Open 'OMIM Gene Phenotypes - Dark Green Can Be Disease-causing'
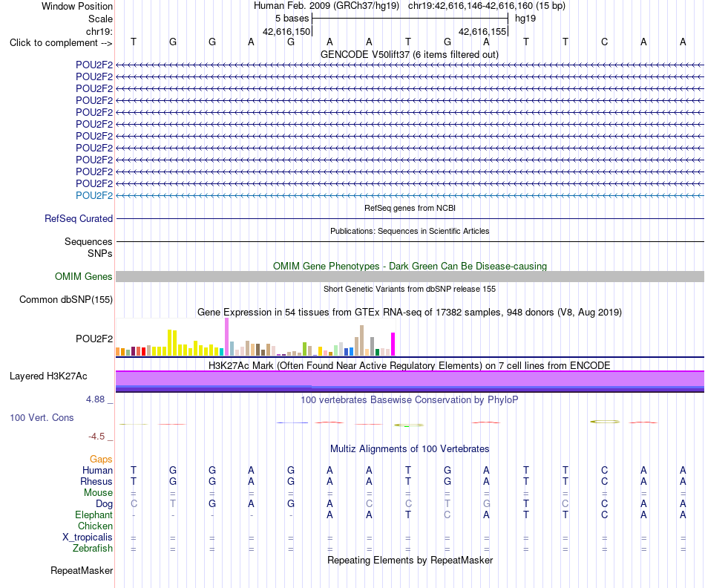The image size is (705, 588). click(410, 266)
